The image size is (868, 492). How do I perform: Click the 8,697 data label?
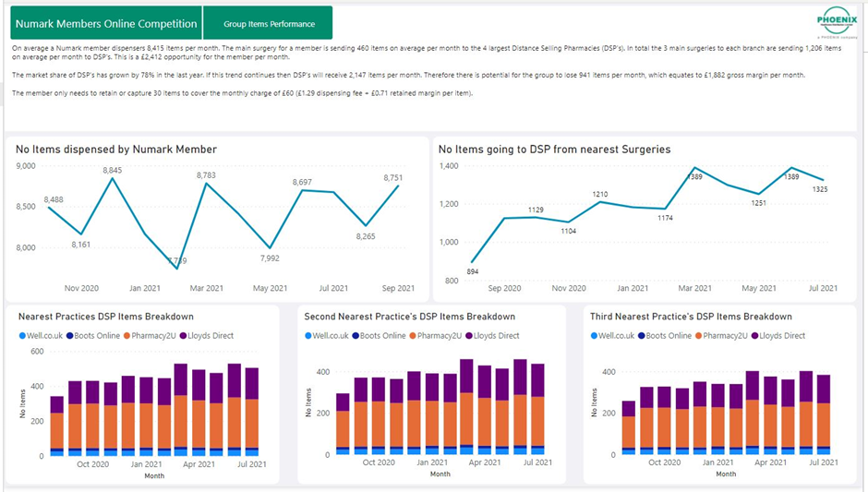(x=302, y=182)
